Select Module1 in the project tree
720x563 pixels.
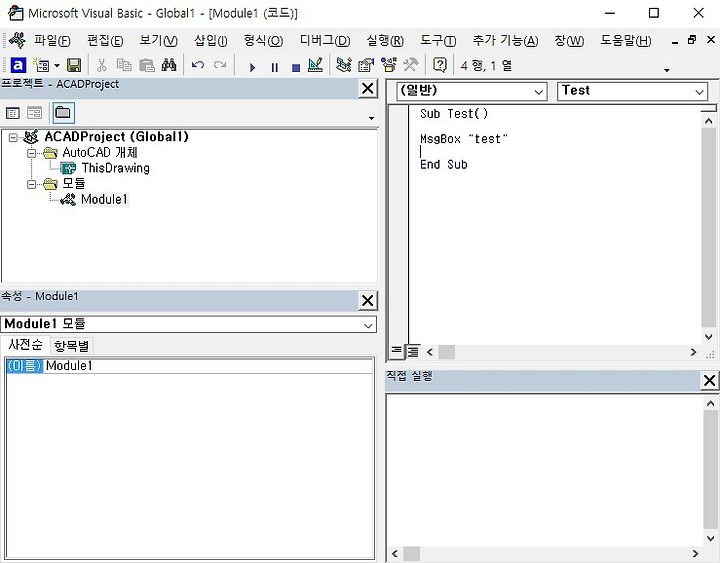(x=104, y=199)
